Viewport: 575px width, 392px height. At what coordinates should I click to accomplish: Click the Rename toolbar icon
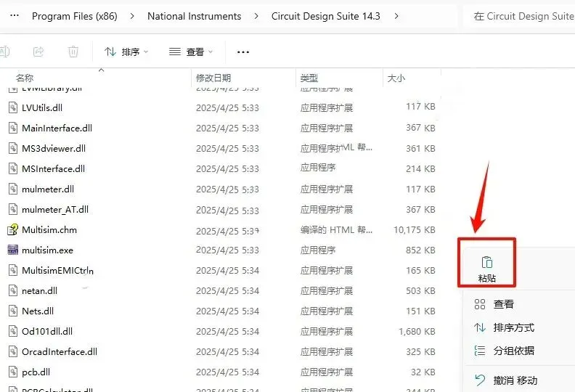pos(4,52)
